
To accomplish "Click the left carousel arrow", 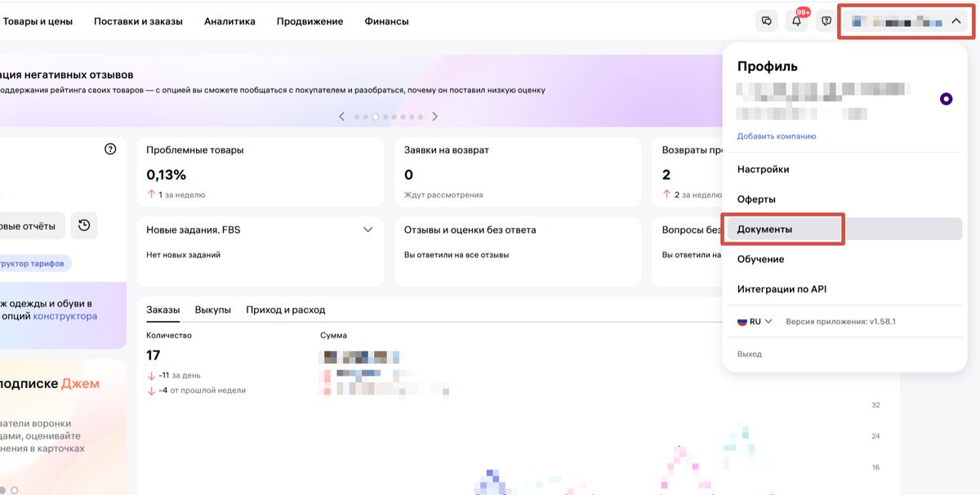I will pos(341,116).
